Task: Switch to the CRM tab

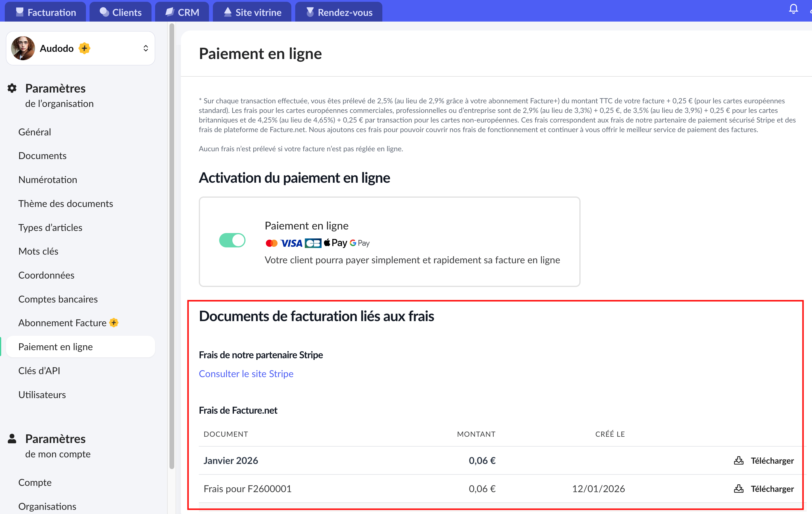Action: [182, 12]
